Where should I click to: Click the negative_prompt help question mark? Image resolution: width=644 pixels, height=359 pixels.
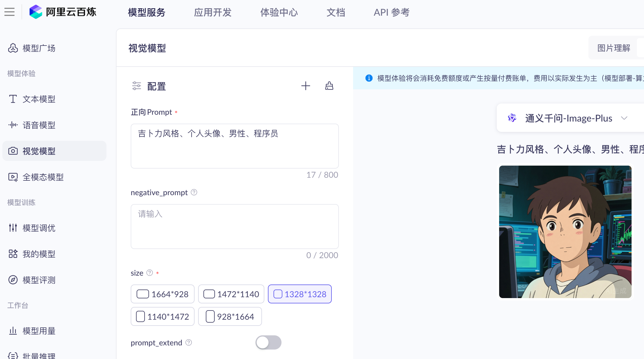point(194,192)
